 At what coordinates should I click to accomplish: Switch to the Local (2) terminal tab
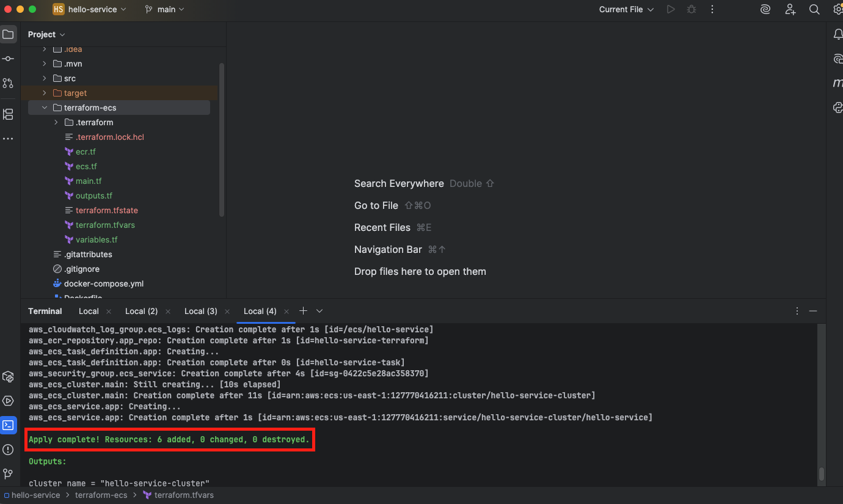pos(141,311)
